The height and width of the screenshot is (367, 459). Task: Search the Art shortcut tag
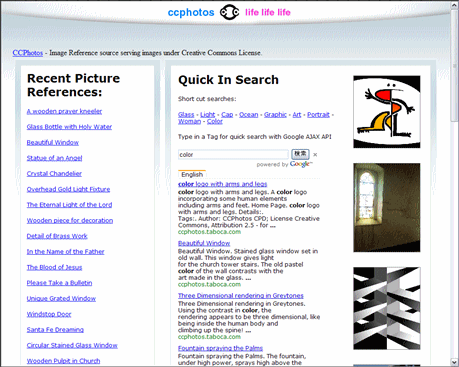click(297, 115)
